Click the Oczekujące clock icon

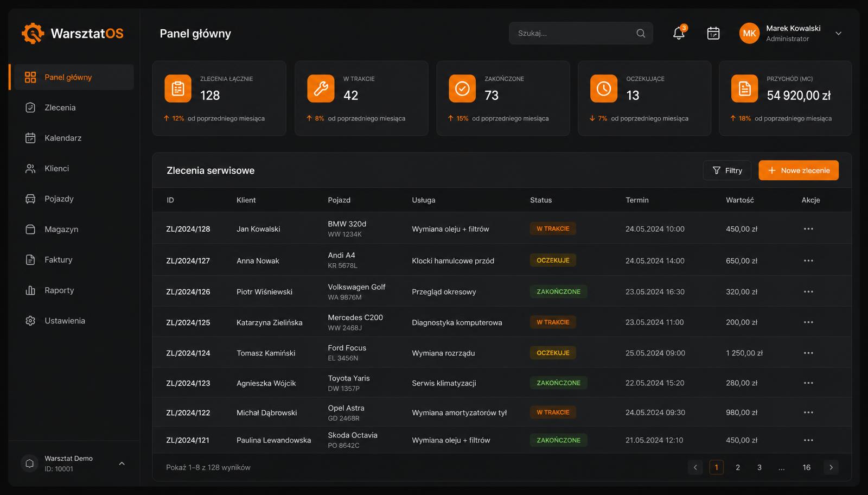point(604,88)
